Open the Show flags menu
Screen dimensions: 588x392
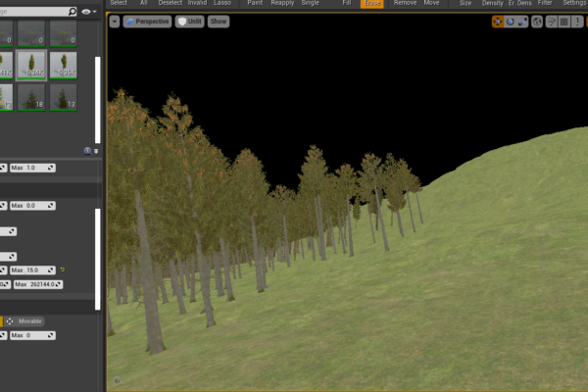219,22
